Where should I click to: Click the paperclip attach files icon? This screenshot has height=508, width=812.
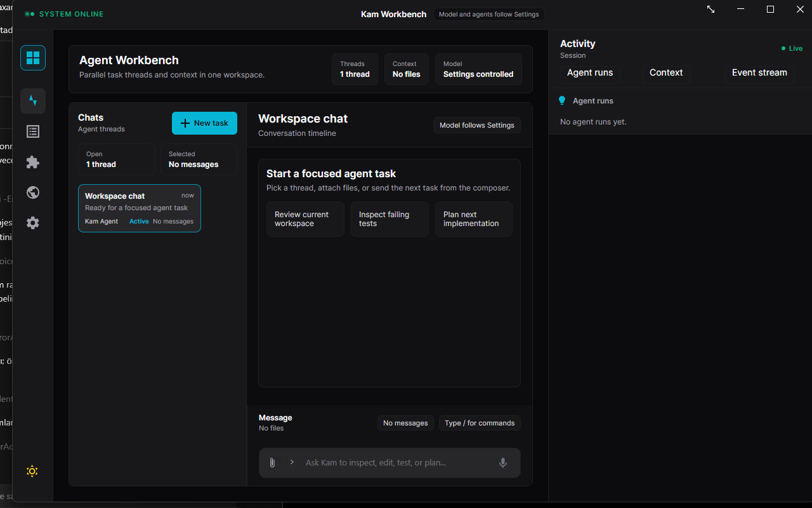[x=272, y=463]
